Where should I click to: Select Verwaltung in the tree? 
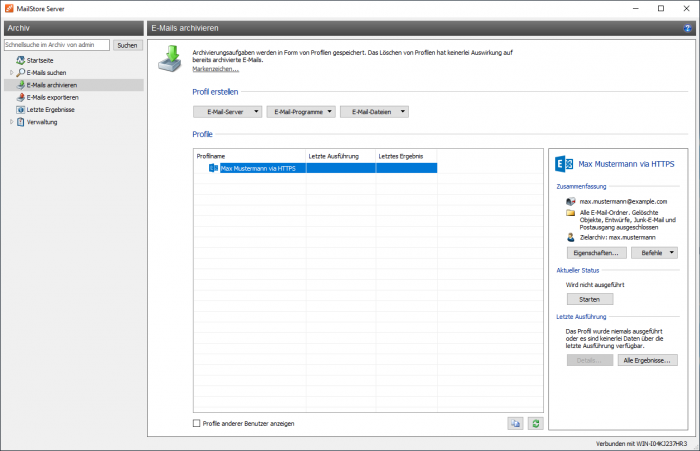[x=42, y=122]
